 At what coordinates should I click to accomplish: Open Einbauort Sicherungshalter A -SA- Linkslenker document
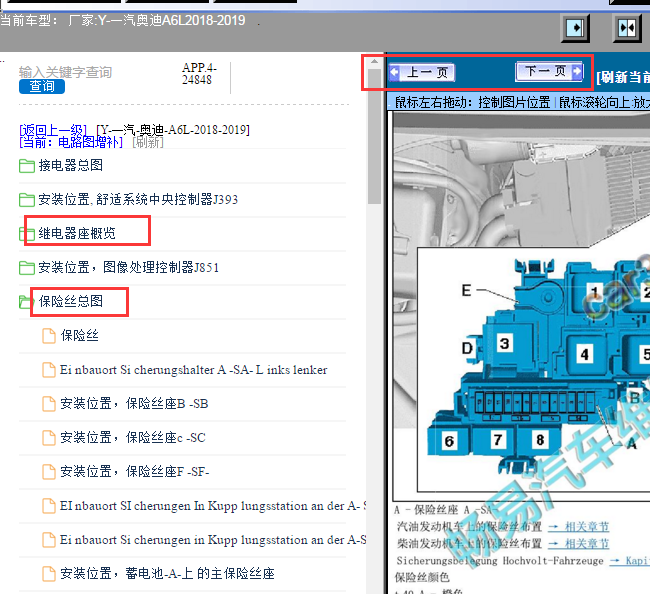pos(194,369)
